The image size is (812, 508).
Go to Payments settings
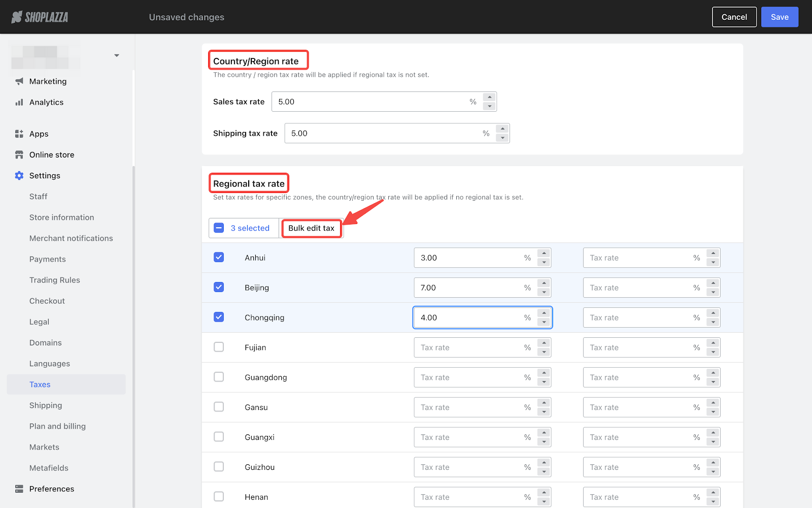tap(48, 259)
